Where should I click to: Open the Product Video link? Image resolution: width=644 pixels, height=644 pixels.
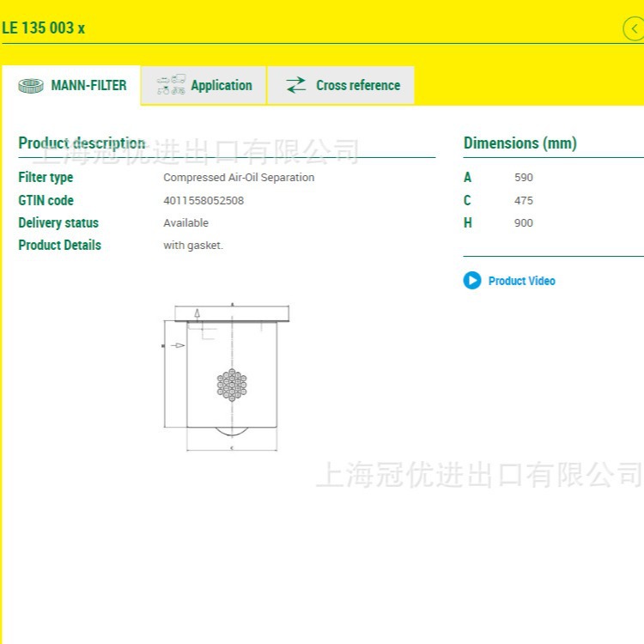[x=521, y=281]
